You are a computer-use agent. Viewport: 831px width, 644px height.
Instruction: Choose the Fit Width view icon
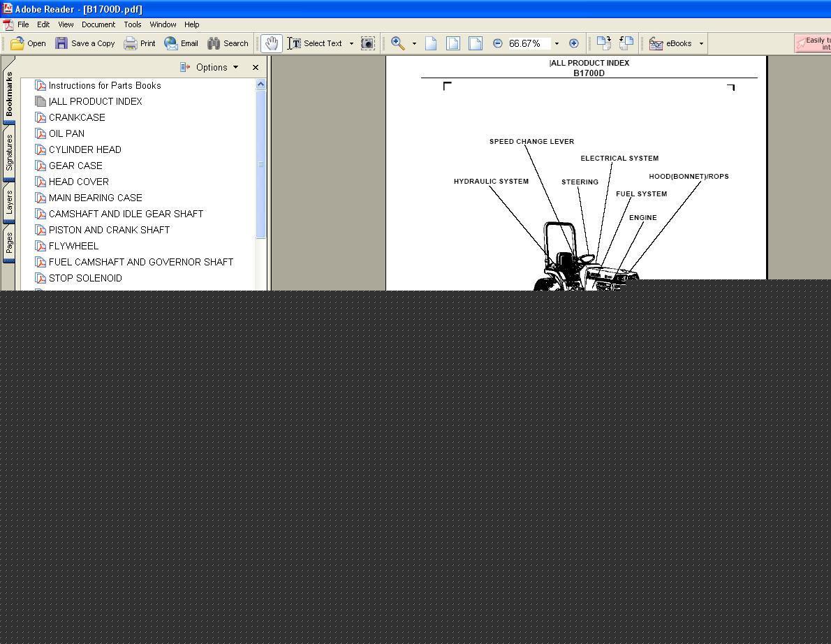[476, 43]
